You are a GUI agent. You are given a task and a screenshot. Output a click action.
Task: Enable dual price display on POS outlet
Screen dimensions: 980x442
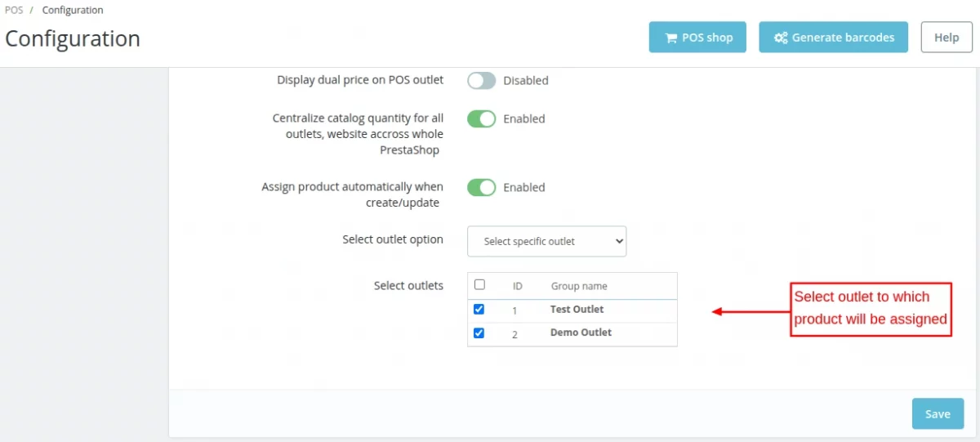click(x=481, y=81)
